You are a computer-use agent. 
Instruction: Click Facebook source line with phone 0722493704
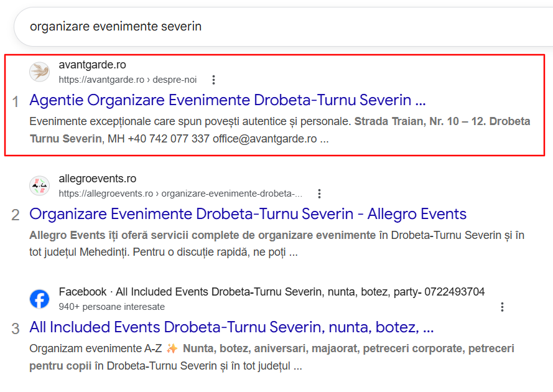pos(272,292)
